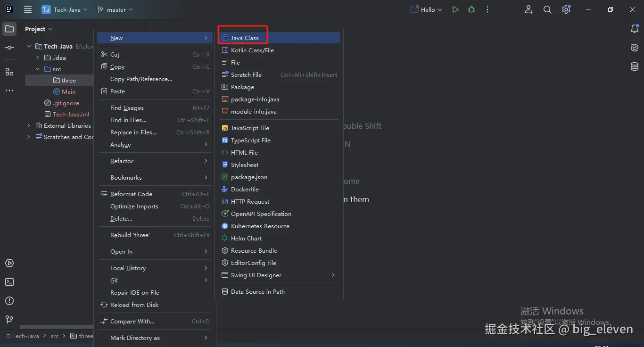Choose Kotlin Class/File entry
The height and width of the screenshot is (347, 644).
[279, 50]
